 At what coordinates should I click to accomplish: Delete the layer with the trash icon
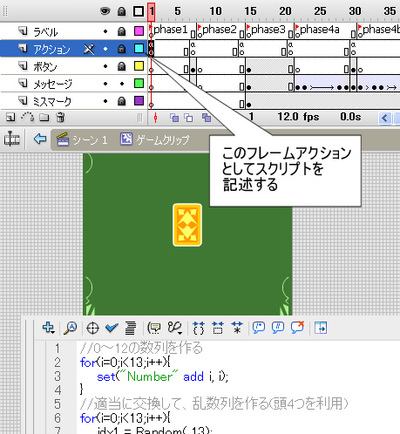tap(60, 117)
